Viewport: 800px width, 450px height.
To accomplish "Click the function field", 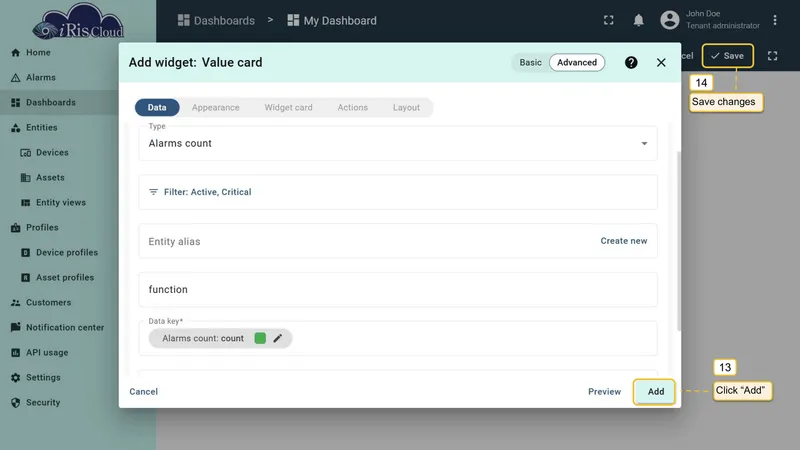I will (398, 290).
